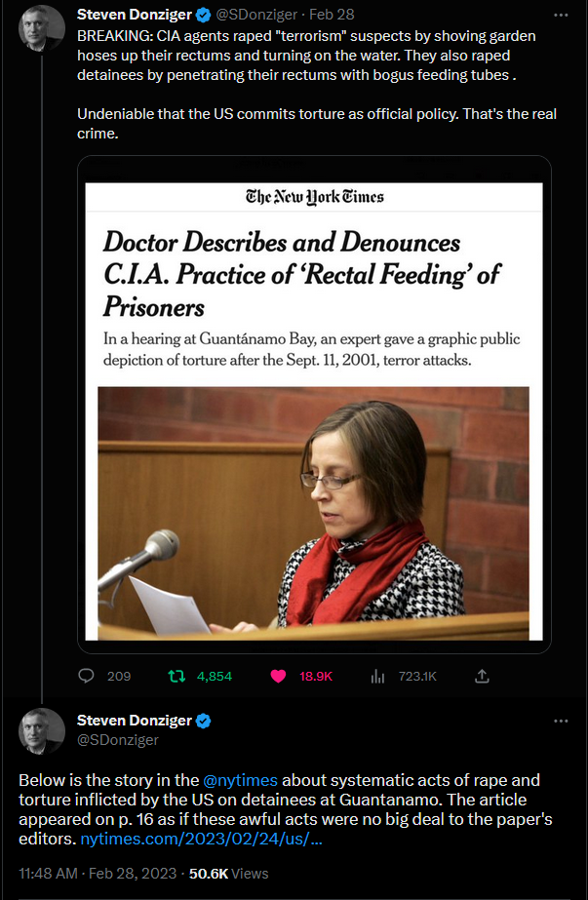Open the @nytimes mention link
Image resolution: width=588 pixels, height=900 pixels.
pos(240,780)
